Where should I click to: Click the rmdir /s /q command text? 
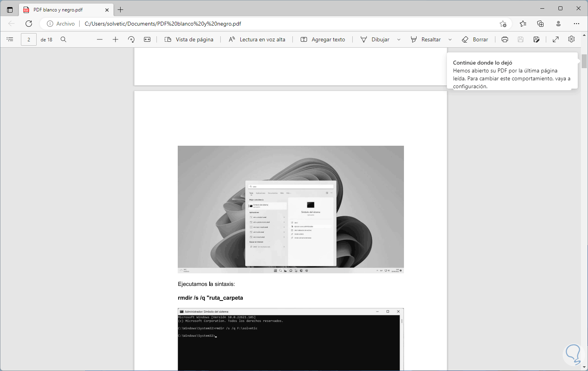pyautogui.click(x=210, y=298)
